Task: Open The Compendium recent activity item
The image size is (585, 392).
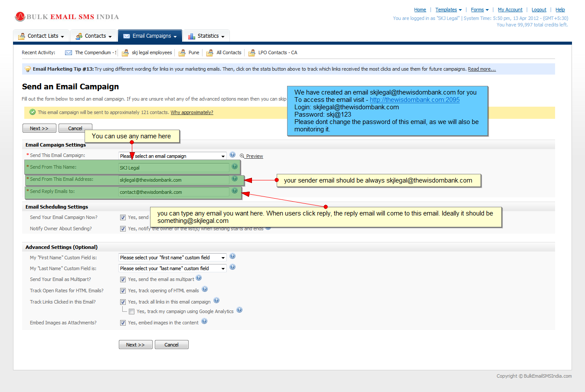Action: [95, 53]
